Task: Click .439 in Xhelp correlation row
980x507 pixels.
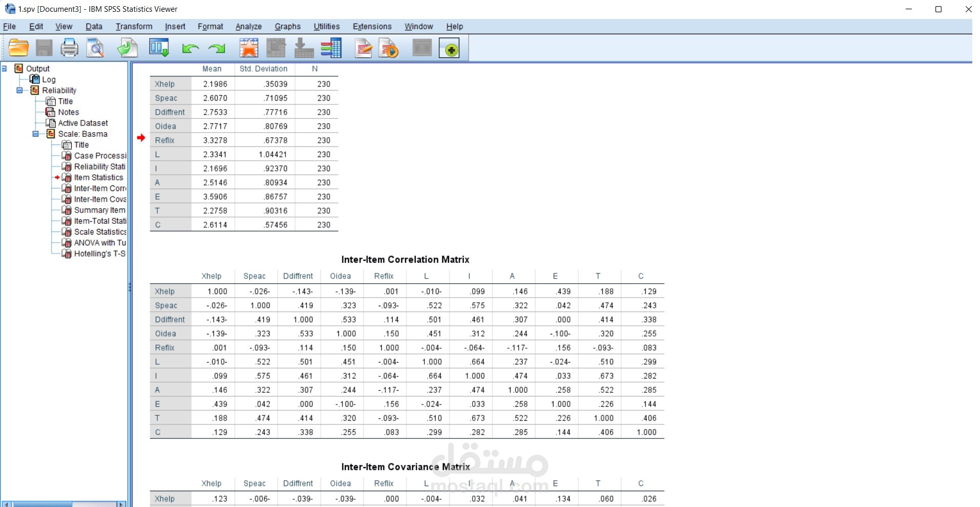Action: tap(563, 291)
